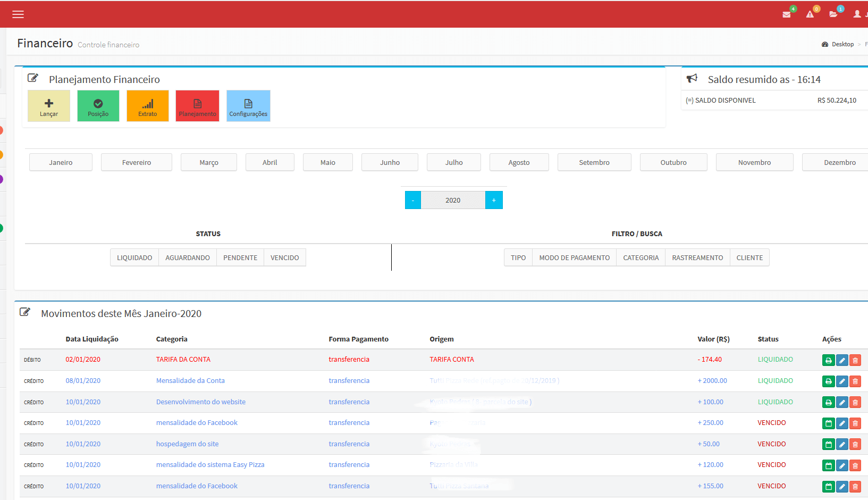Select the Março month tab

pos(209,163)
